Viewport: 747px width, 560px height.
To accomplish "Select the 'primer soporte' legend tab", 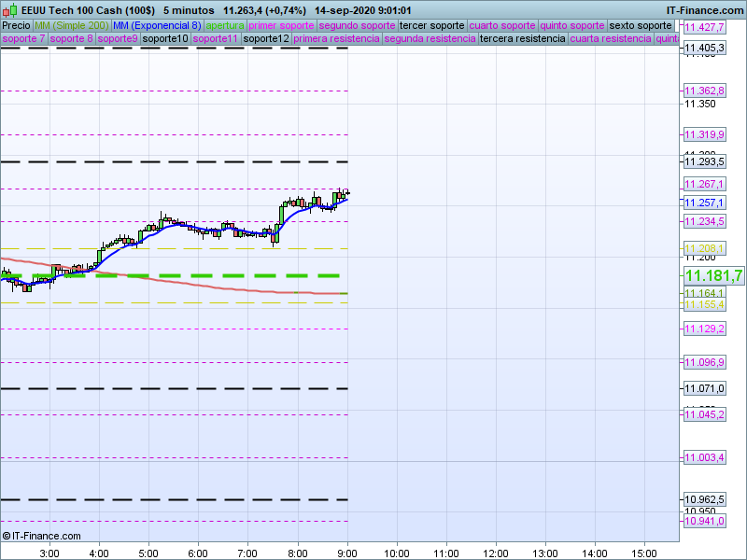I will [282, 25].
